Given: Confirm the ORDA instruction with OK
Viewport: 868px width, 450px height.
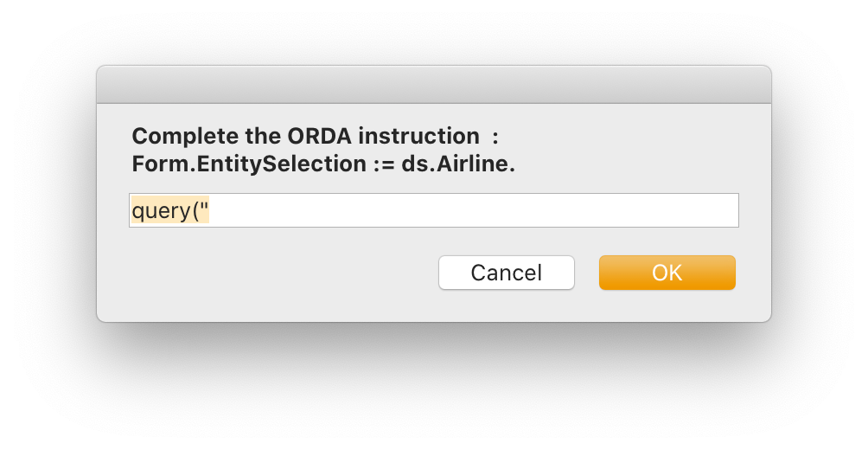Looking at the screenshot, I should click(x=667, y=273).
